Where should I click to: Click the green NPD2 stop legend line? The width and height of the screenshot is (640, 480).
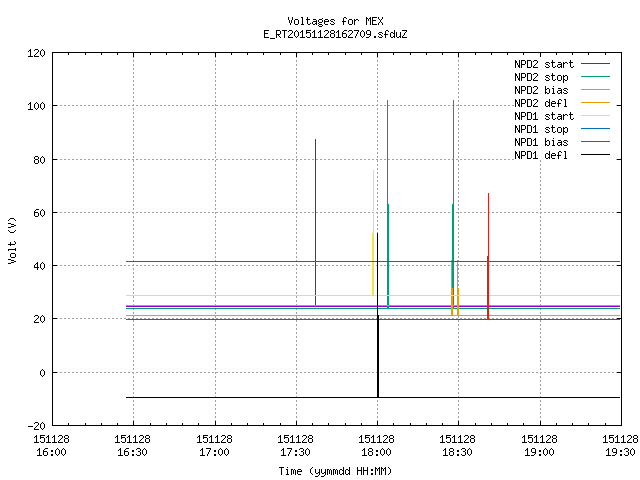[595, 76]
